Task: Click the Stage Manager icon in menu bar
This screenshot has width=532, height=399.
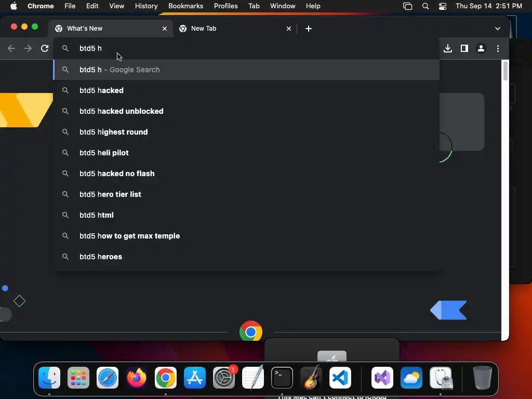Action: [x=407, y=6]
